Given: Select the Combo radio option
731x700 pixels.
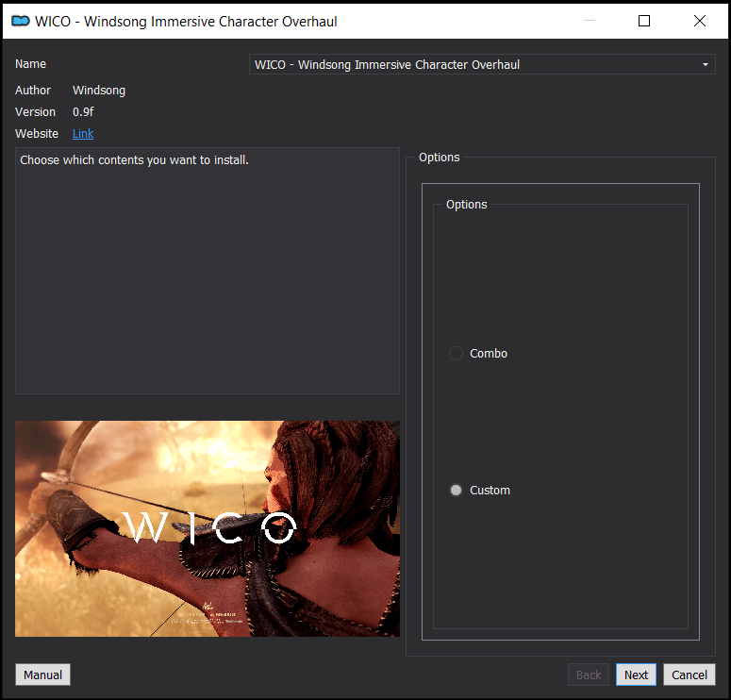Looking at the screenshot, I should pyautogui.click(x=478, y=354).
